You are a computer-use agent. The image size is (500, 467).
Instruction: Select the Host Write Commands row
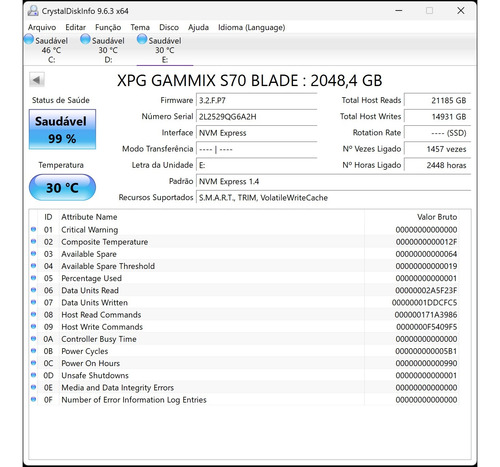[244, 327]
